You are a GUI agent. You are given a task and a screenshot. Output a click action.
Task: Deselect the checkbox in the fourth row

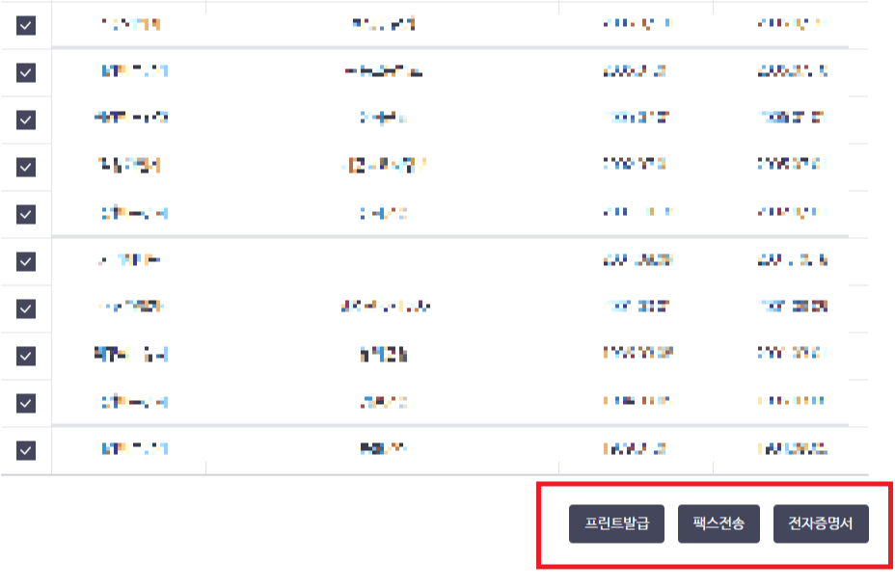(26, 164)
